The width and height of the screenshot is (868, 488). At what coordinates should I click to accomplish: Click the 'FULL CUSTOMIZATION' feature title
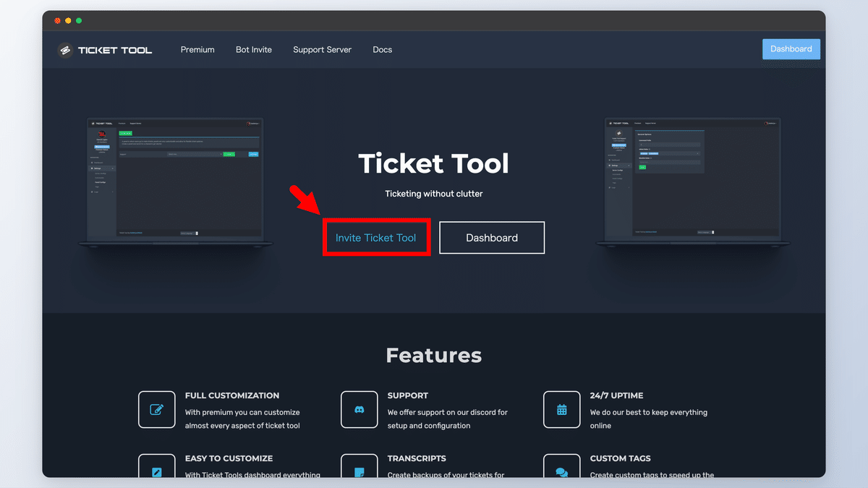click(x=232, y=395)
